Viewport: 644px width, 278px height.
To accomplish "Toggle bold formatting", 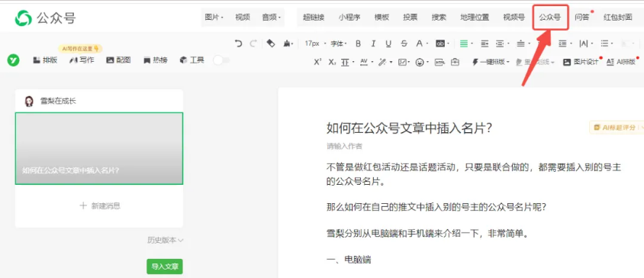I will point(358,44).
